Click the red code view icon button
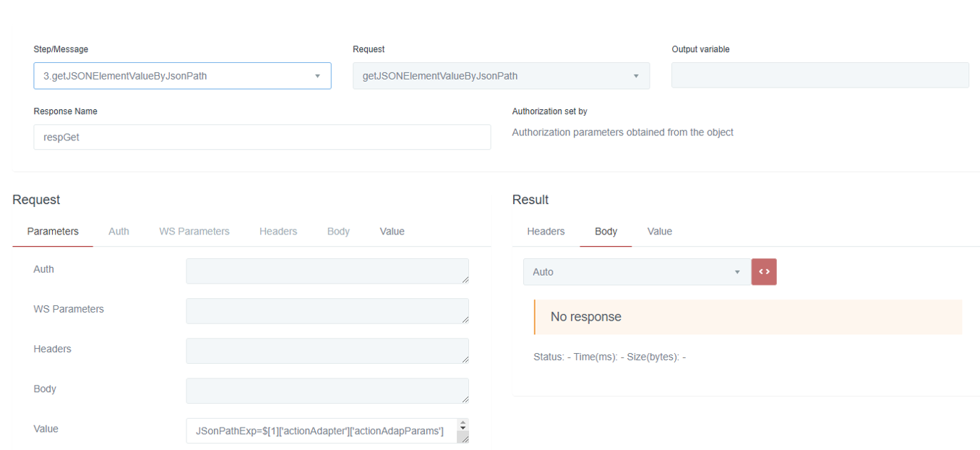The width and height of the screenshot is (980, 450). [764, 272]
